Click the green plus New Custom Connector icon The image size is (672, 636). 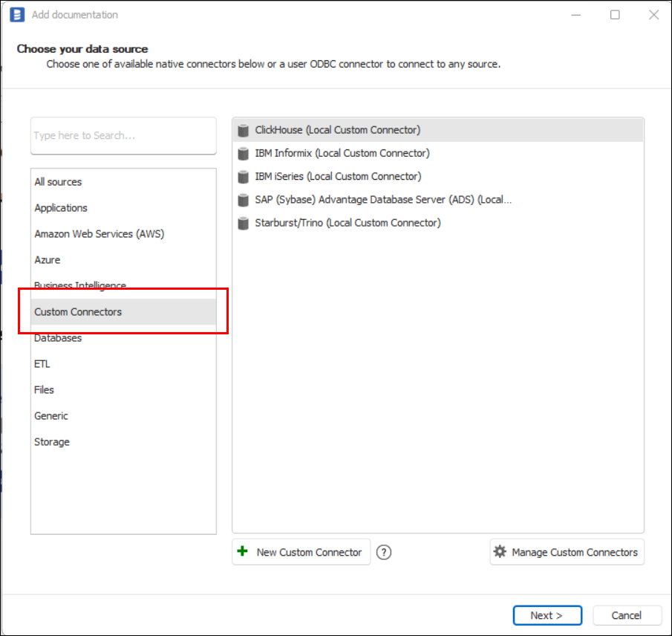pyautogui.click(x=243, y=552)
